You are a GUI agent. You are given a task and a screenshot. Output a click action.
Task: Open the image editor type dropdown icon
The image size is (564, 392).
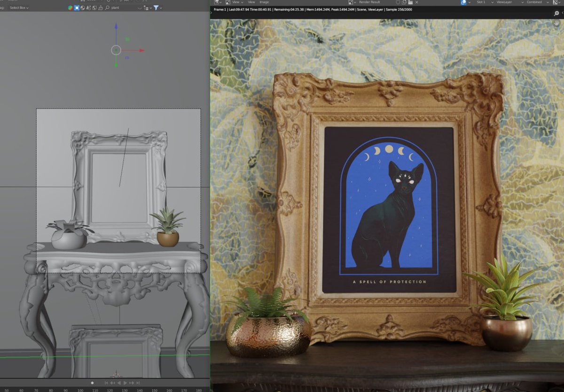click(217, 2)
